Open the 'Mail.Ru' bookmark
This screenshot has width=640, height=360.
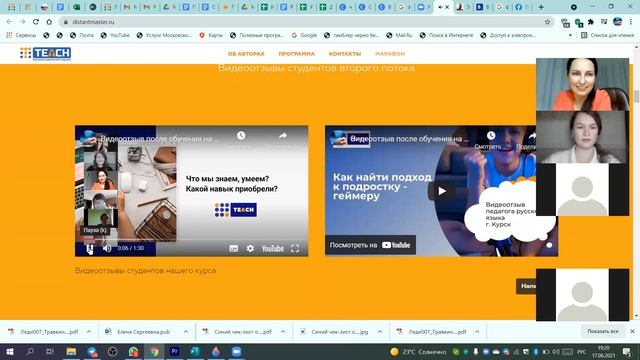click(399, 36)
